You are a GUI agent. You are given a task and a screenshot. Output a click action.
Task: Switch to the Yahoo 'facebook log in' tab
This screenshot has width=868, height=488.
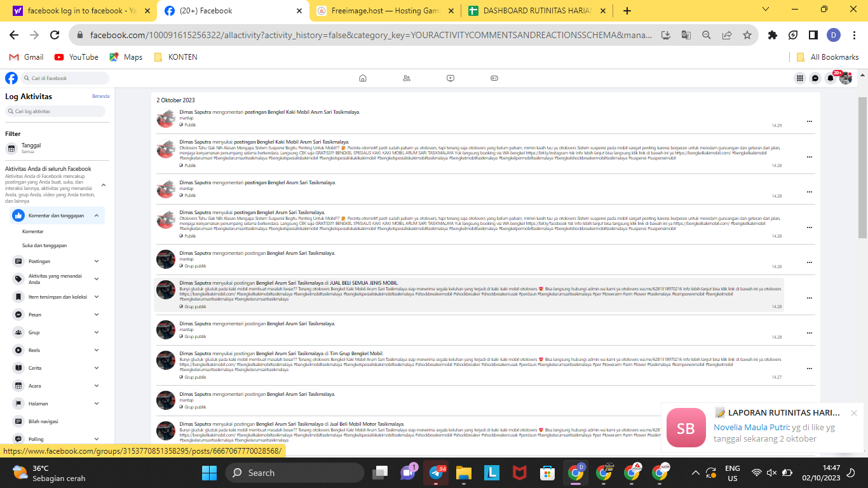(x=81, y=11)
